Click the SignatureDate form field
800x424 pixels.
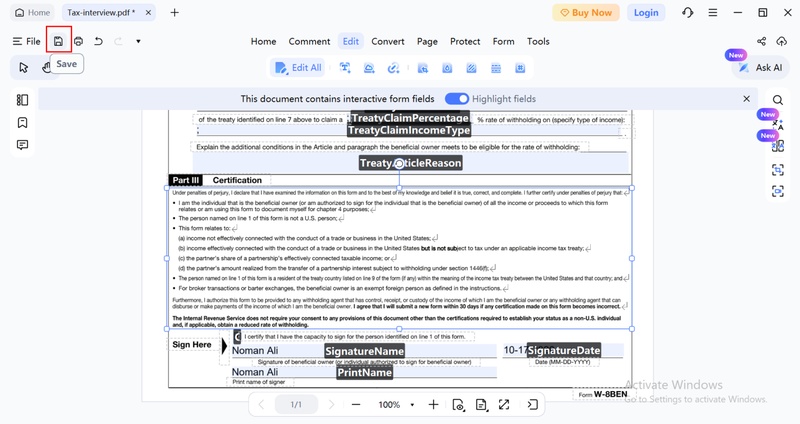tap(563, 350)
